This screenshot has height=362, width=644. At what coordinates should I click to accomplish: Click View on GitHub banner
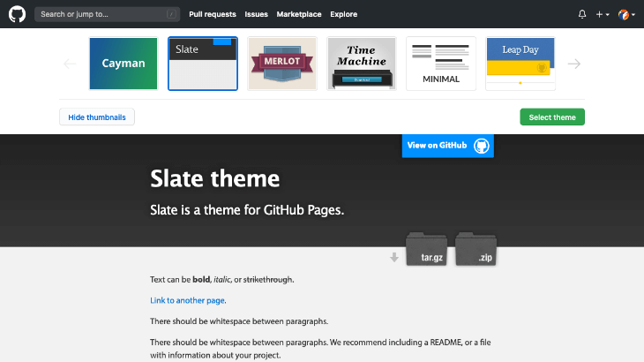point(447,146)
